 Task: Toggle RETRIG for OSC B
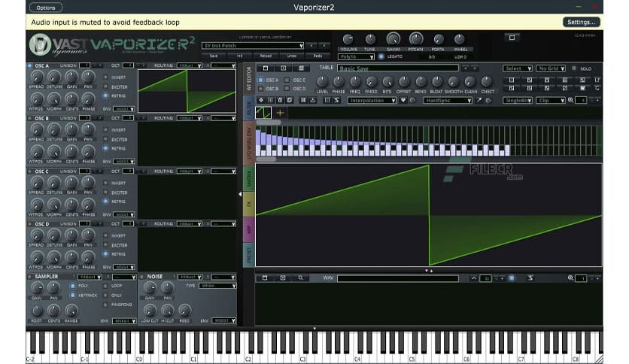coord(105,148)
